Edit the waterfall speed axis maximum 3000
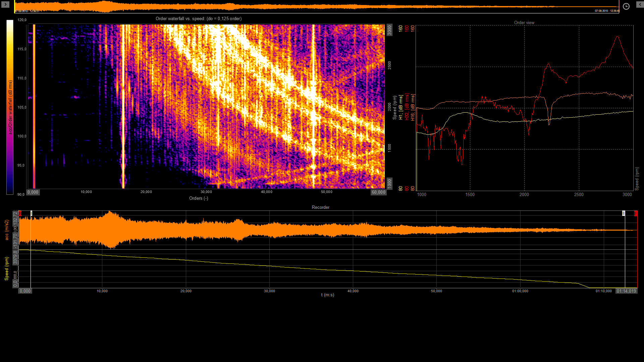 click(x=389, y=30)
